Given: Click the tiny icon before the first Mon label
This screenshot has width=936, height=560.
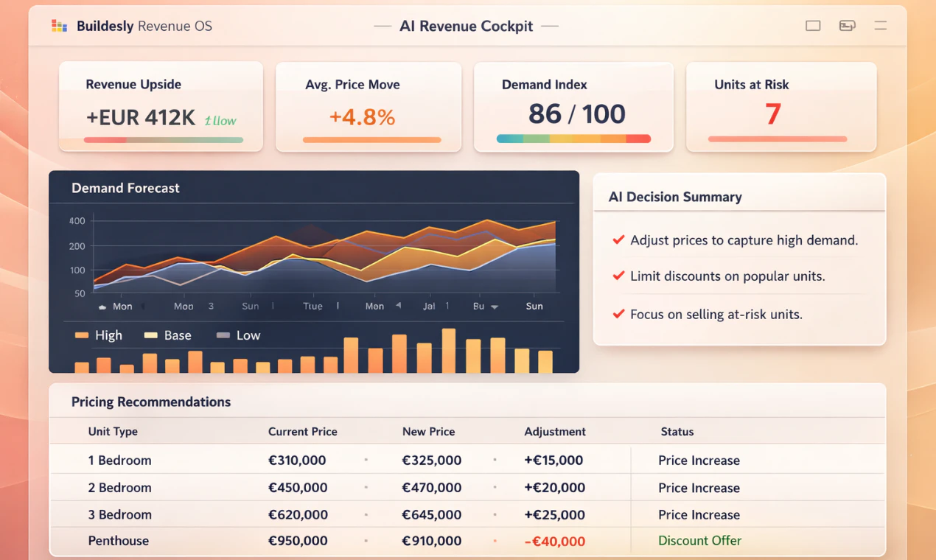Looking at the screenshot, I should tap(102, 307).
